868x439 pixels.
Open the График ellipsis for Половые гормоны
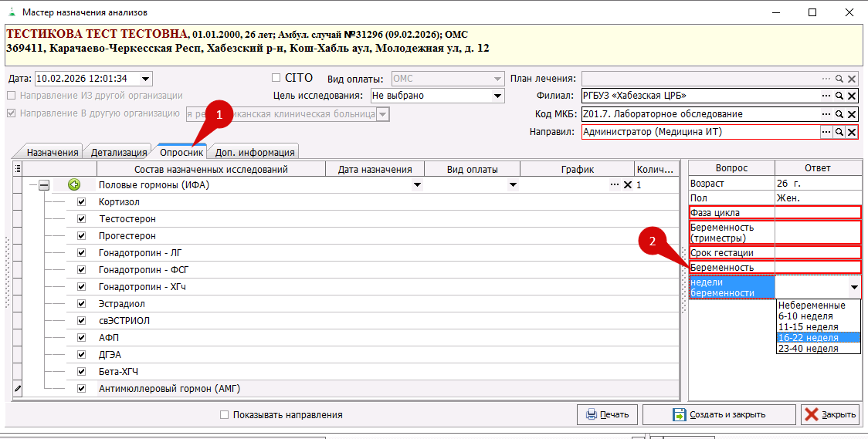pos(615,185)
